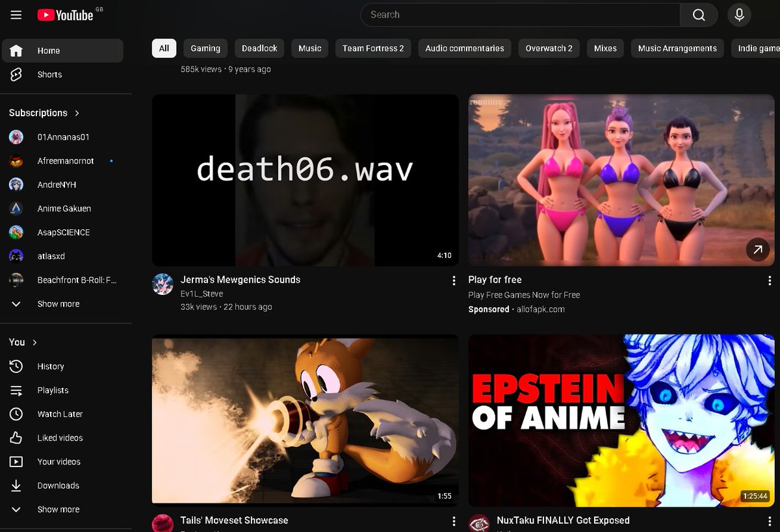Click channel avatar beside NuxTaku FINALLY Got Exposed
780x532 pixels.
click(x=479, y=523)
